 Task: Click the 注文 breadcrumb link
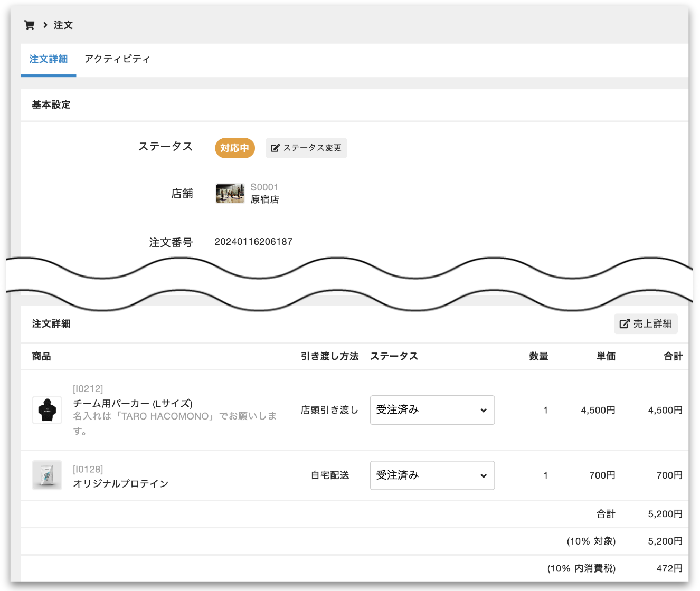(63, 25)
